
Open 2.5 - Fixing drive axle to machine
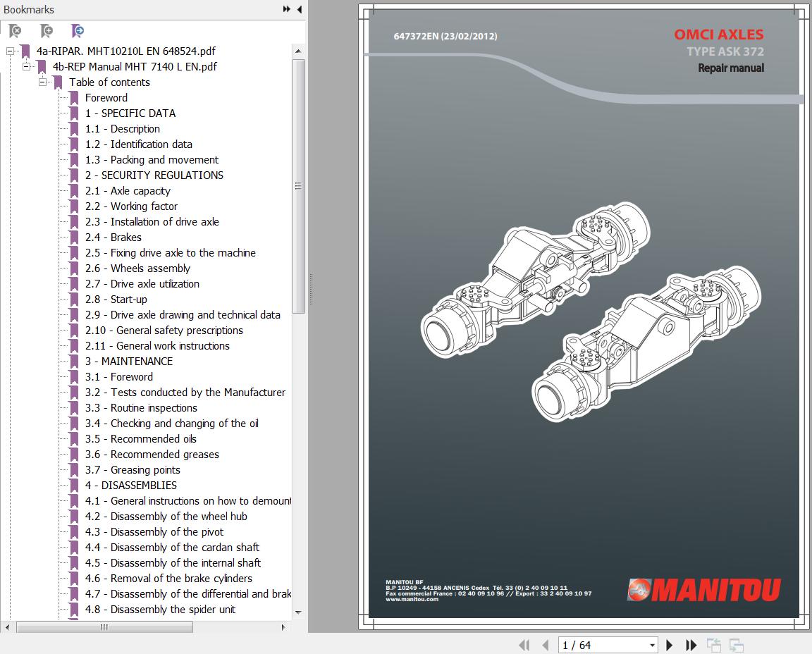tap(171, 253)
